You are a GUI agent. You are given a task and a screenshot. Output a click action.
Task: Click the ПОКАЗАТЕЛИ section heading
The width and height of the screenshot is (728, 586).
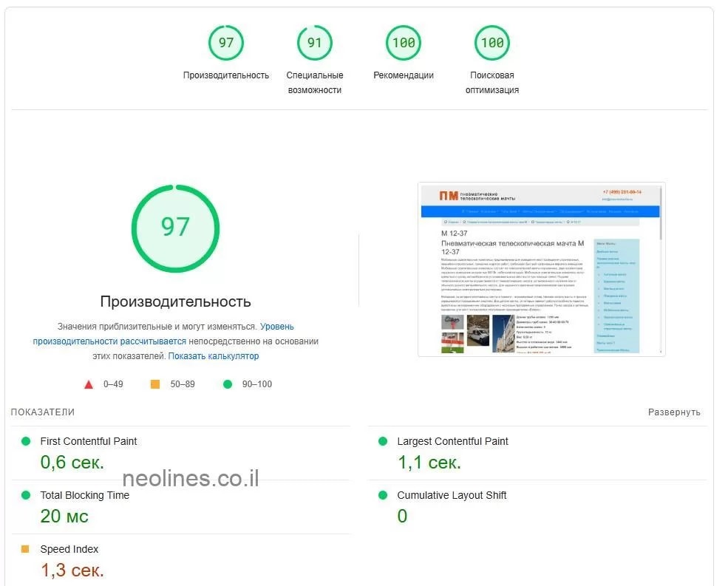click(x=43, y=412)
